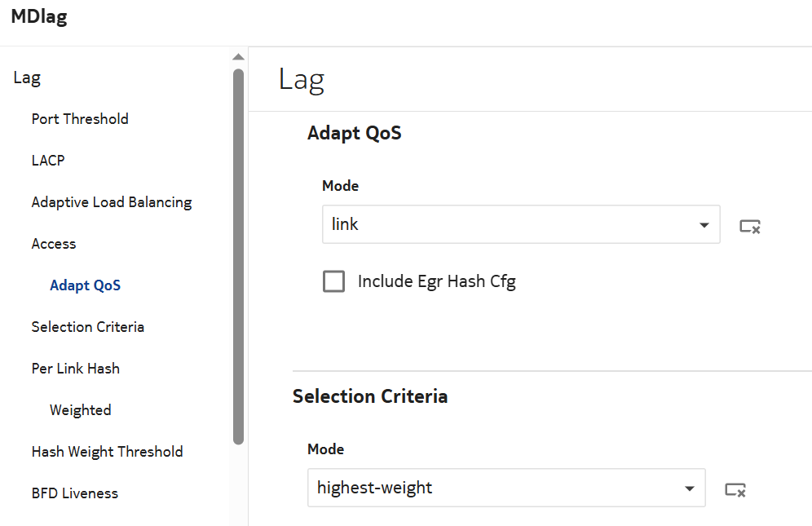Open Per Link Hash section
Screen dimensions: 812x526
click(x=76, y=369)
